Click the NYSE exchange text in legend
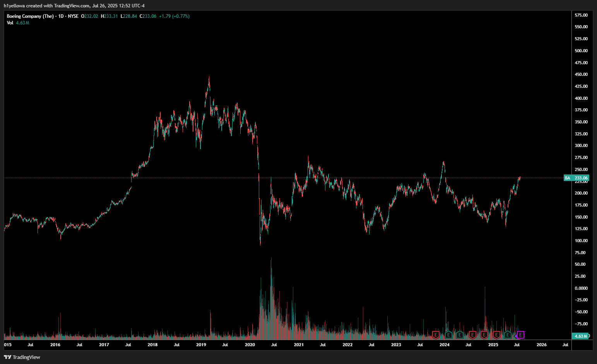The height and width of the screenshot is (364, 597). pos(73,16)
